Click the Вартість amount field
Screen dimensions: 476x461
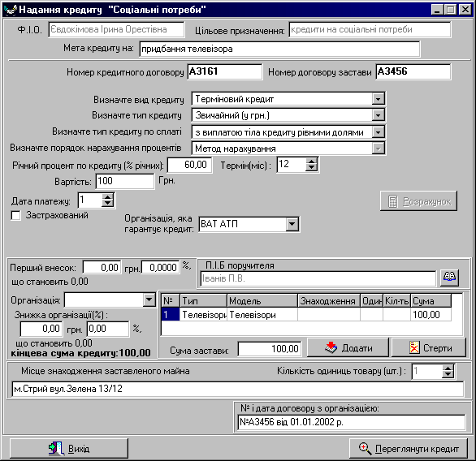pos(125,181)
